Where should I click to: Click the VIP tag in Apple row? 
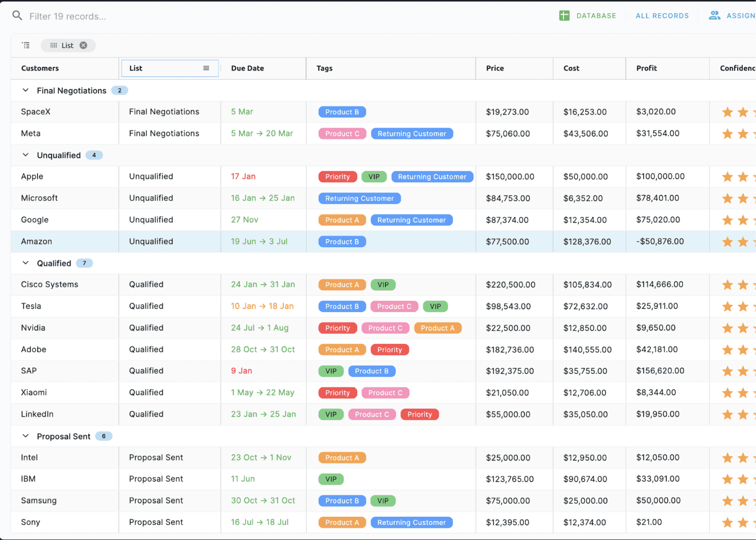pos(374,177)
